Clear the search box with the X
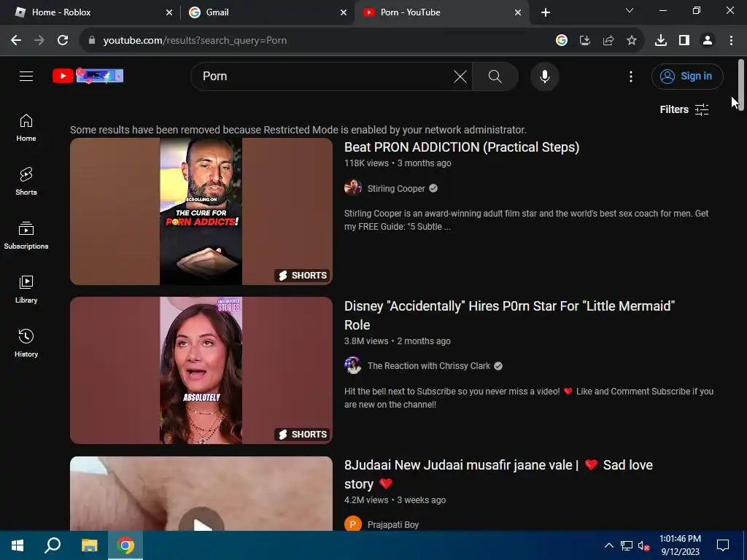This screenshot has width=747, height=560. (460, 76)
